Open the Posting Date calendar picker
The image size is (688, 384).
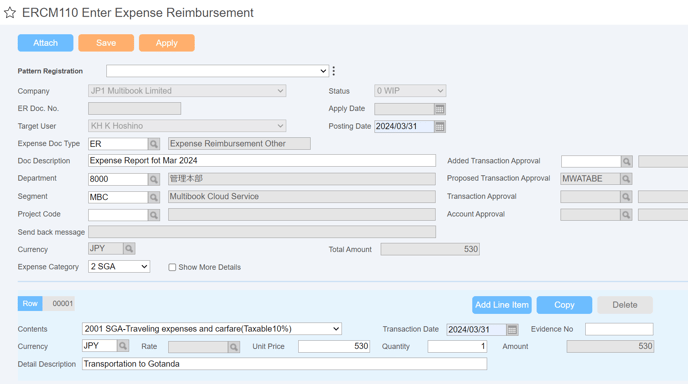(x=440, y=126)
